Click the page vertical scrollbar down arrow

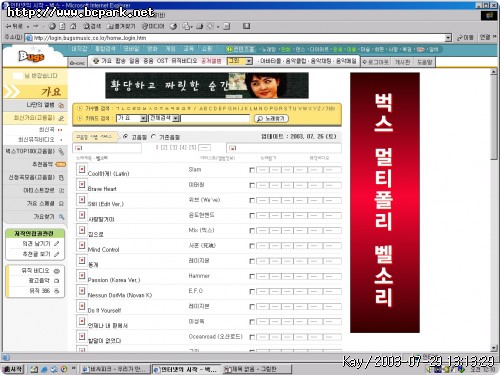[494, 348]
